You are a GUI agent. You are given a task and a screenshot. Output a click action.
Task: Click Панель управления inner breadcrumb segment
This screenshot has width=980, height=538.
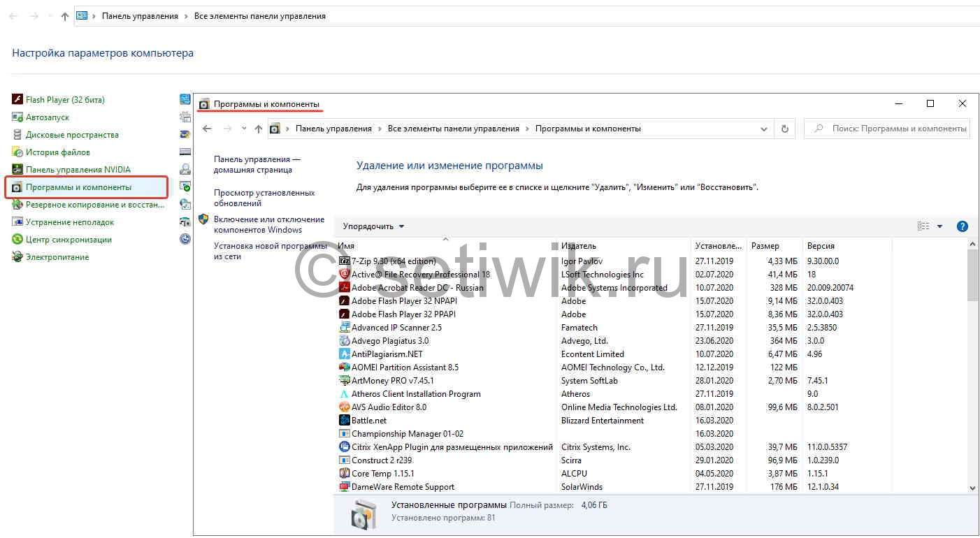tap(333, 129)
